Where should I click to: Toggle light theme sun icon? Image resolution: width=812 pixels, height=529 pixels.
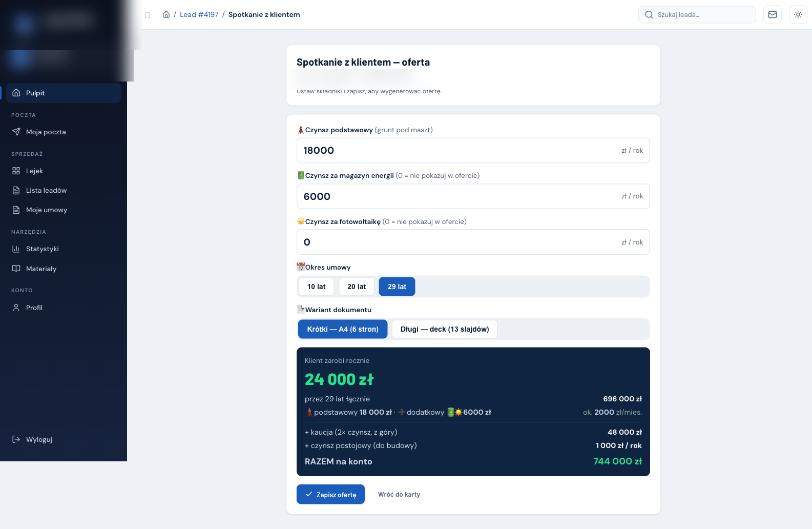coord(798,15)
